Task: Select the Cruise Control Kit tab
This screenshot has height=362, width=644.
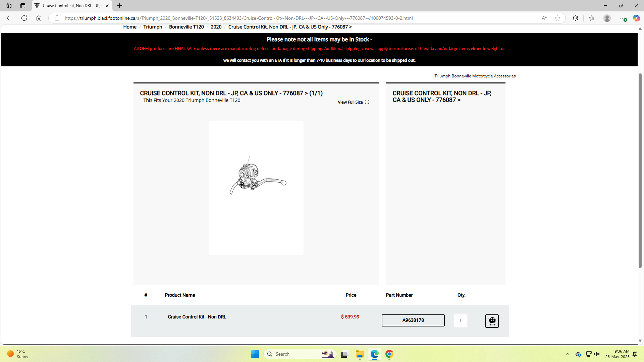Action: [x=71, y=6]
